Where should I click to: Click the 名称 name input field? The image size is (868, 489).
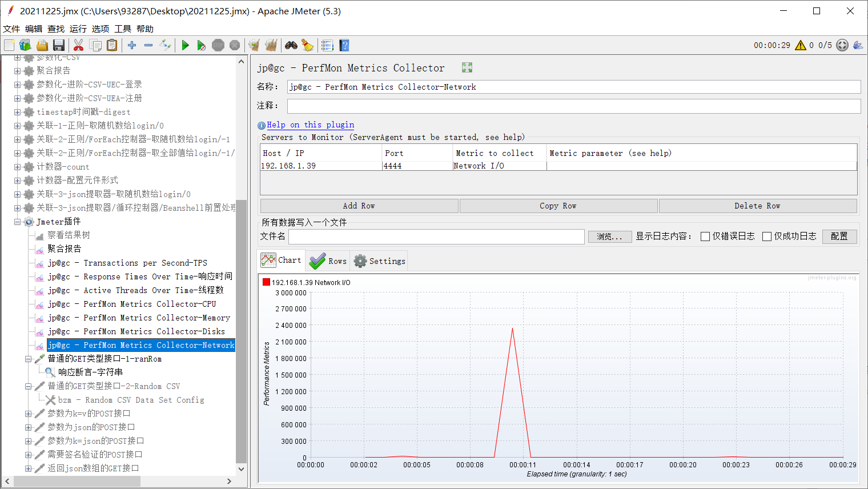[x=574, y=87]
